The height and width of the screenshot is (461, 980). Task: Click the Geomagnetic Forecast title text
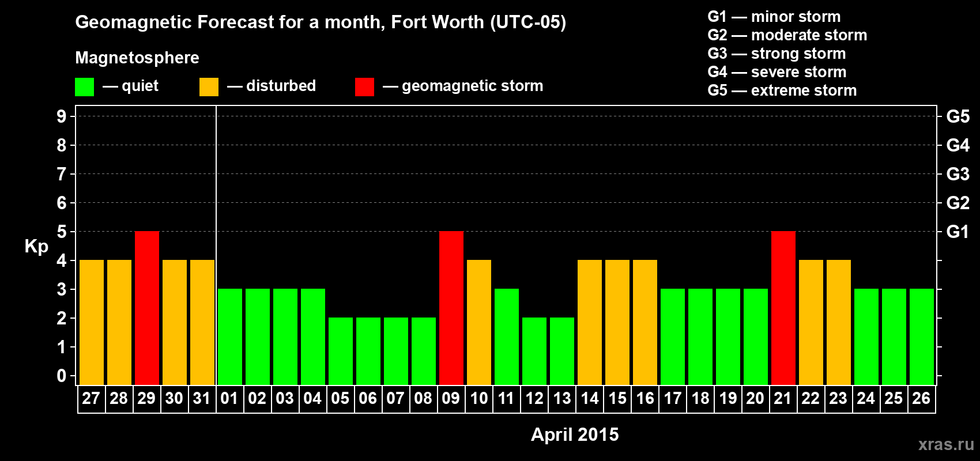(x=321, y=22)
